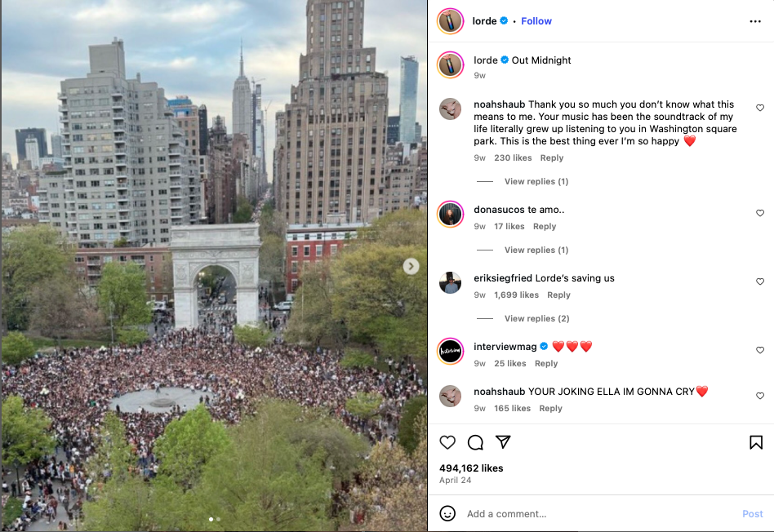Like interviewmag's comment heart
This screenshot has width=774, height=532.
point(759,350)
